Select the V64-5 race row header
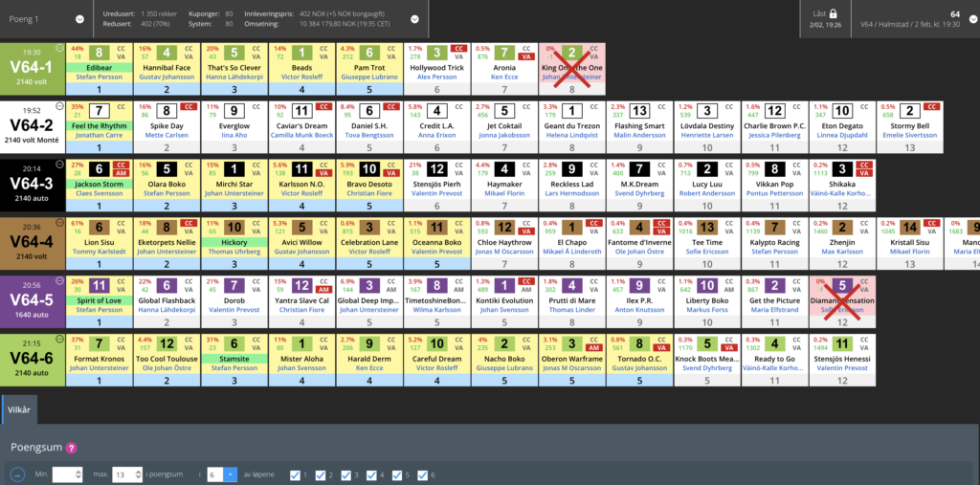The width and height of the screenshot is (980, 485). (x=32, y=297)
